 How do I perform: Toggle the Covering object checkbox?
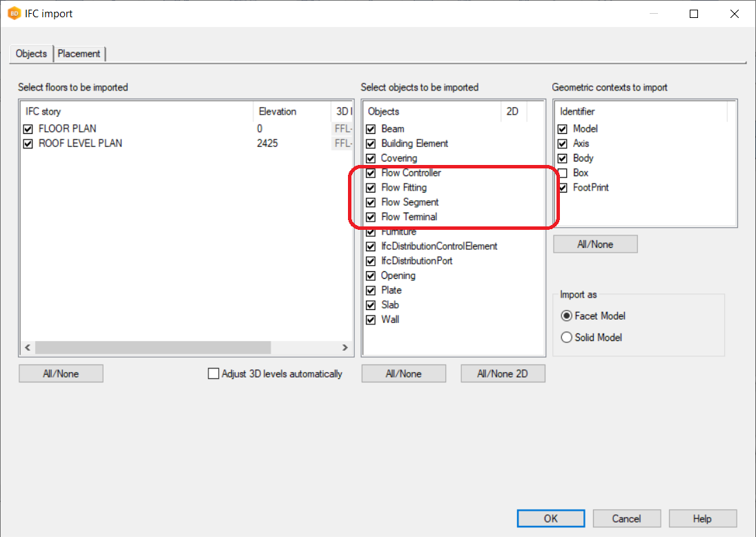pos(371,159)
